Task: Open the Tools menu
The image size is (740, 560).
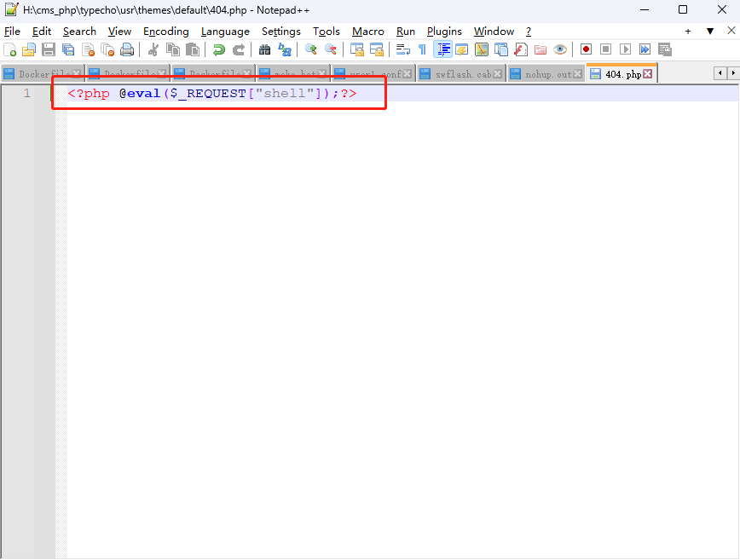Action: [327, 32]
